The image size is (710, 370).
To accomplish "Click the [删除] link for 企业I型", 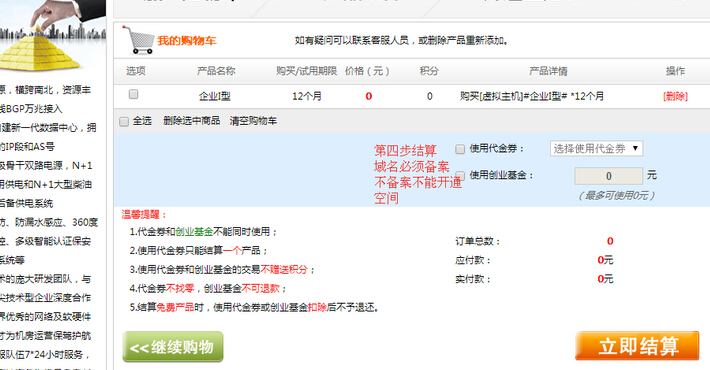I will click(675, 96).
